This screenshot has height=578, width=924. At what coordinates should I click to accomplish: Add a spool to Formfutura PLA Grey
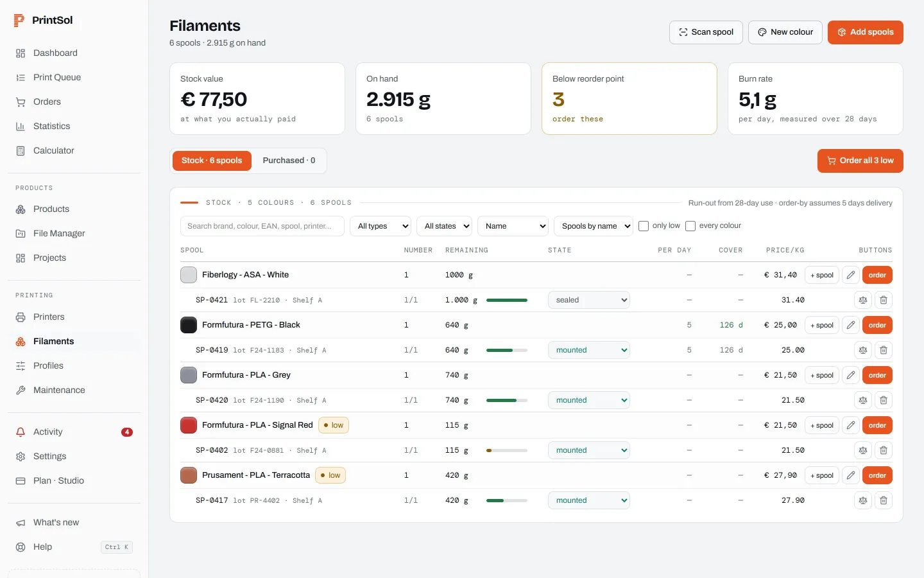[x=822, y=375]
